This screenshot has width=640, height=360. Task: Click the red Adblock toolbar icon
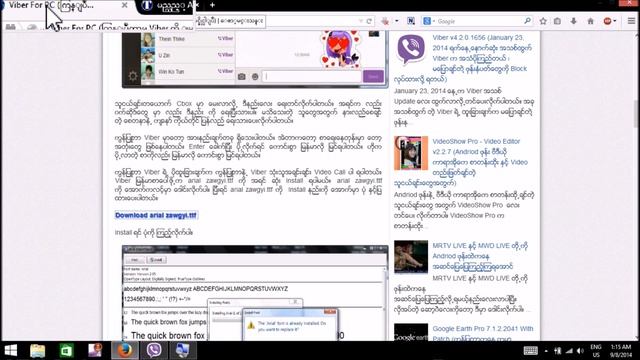608,21
